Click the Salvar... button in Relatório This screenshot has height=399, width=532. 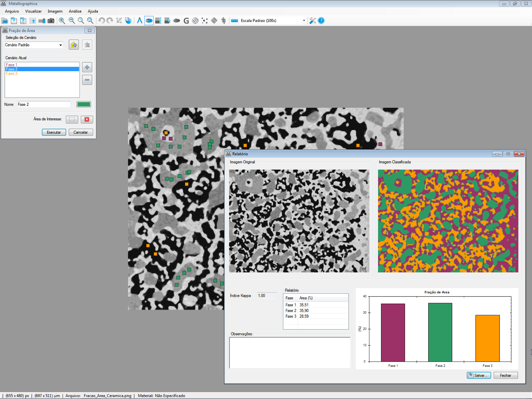point(479,375)
